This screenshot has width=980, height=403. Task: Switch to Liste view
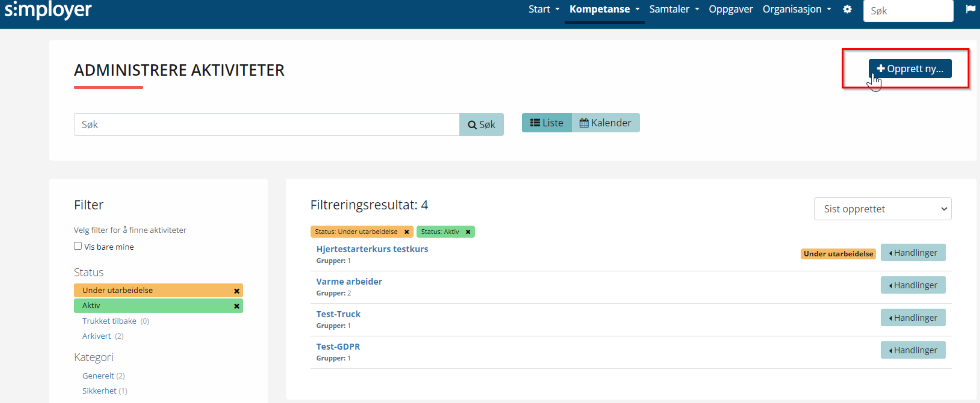[x=546, y=123]
